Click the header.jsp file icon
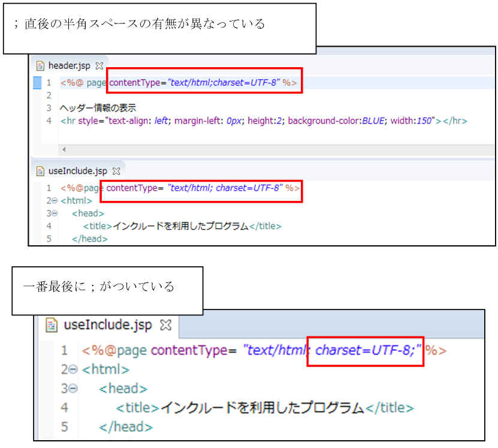The image size is (498, 448). tap(40, 65)
